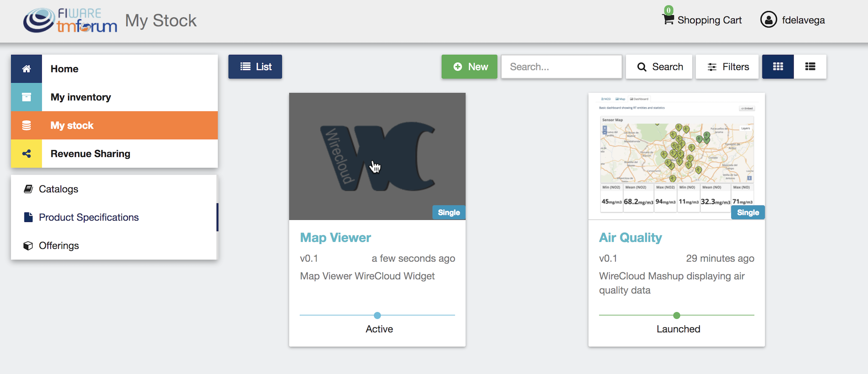This screenshot has height=374, width=868.
Task: Click the blue List button
Action: (x=255, y=67)
